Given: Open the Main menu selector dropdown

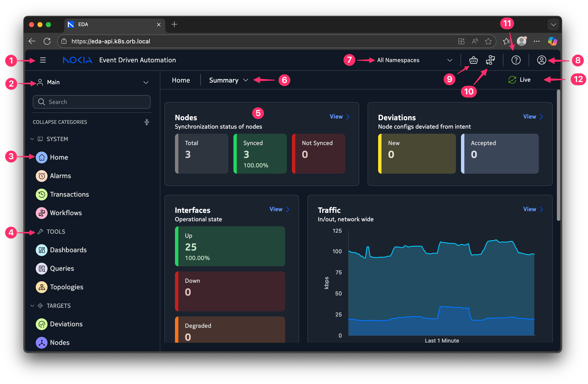Looking at the screenshot, I should pos(92,82).
